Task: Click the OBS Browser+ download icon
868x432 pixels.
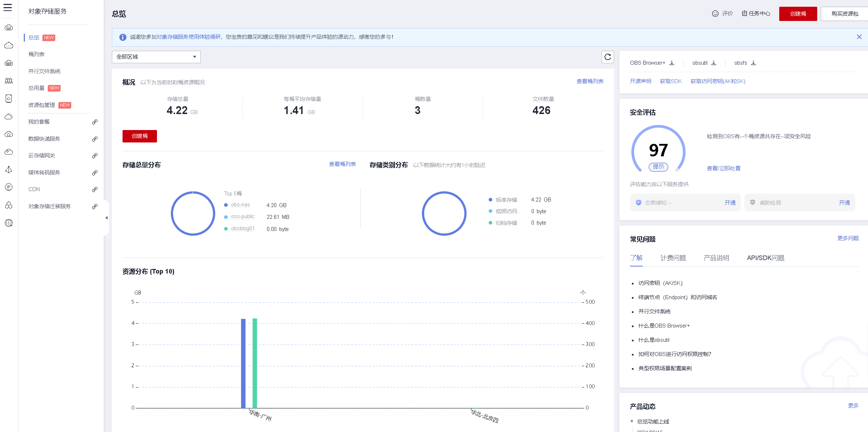Action: pyautogui.click(x=672, y=63)
